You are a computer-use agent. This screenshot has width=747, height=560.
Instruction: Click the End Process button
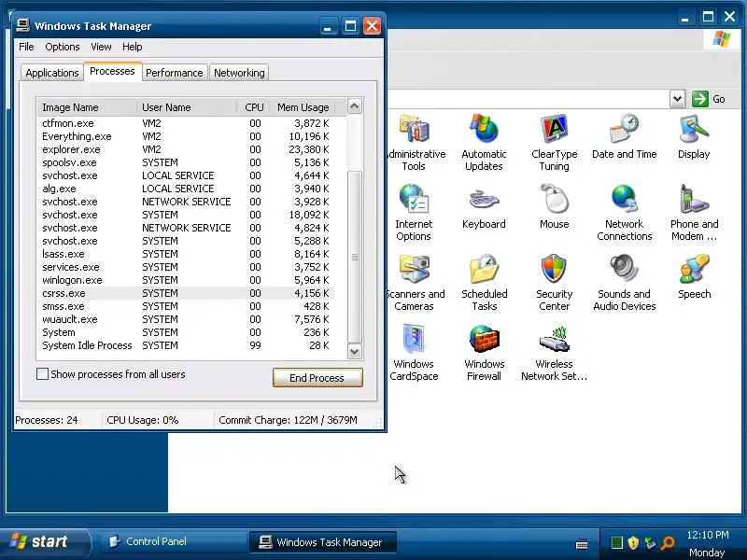(x=317, y=378)
